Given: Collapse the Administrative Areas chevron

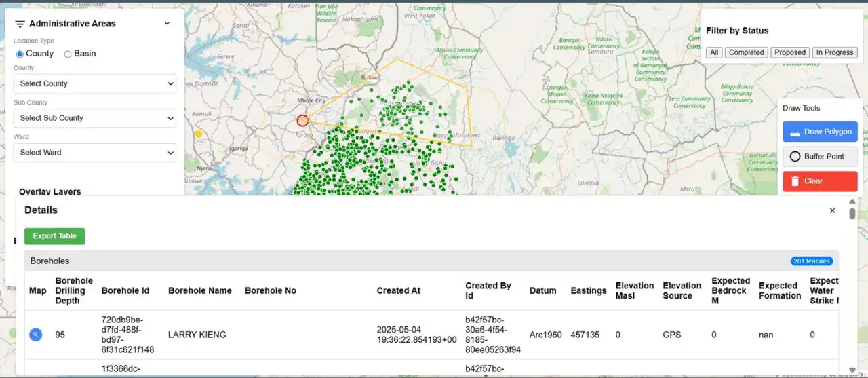Looking at the screenshot, I should tap(167, 24).
